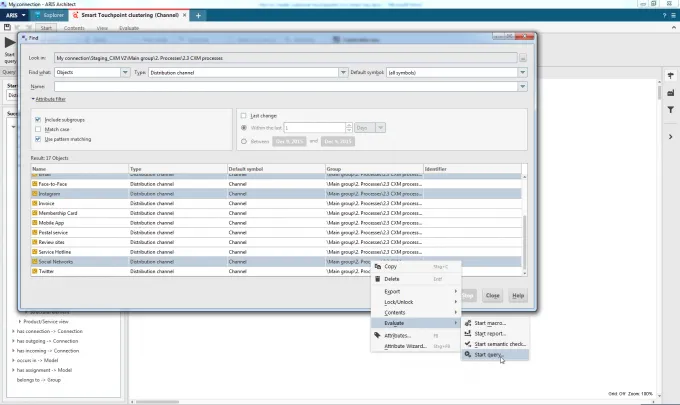Collapse the Attribute filter link
The width and height of the screenshot is (680, 405).
coord(49,99)
